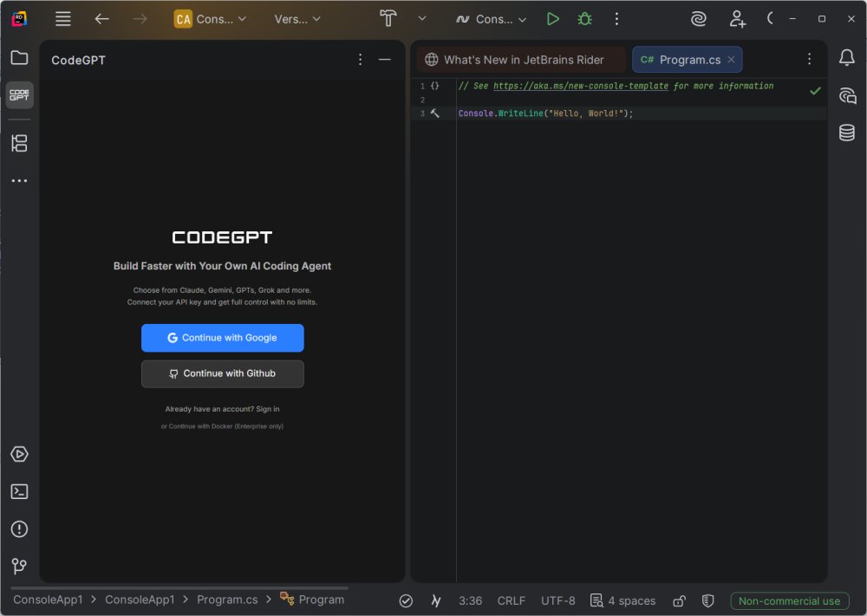Open CodeGPT panel options menu
This screenshot has width=867, height=616.
click(360, 59)
